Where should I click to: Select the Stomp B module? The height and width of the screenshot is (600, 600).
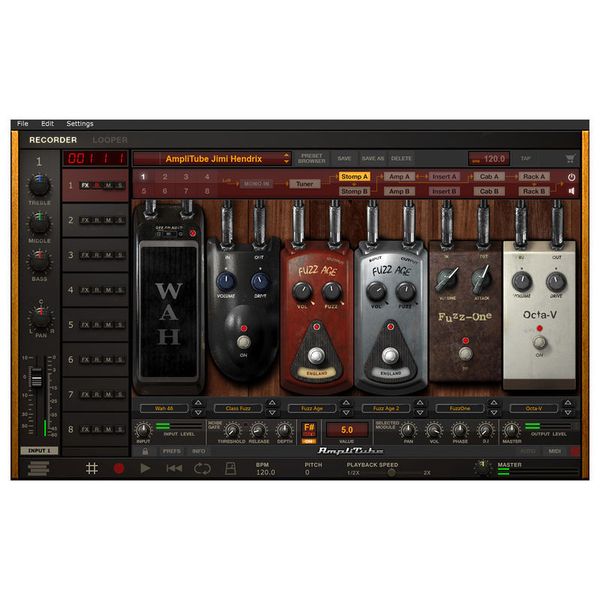click(x=354, y=191)
